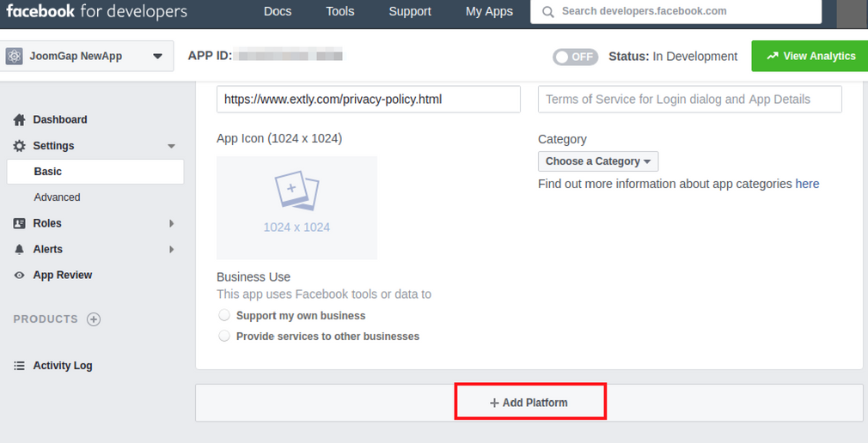Open the JoomGap NewApp app selector dropdown
The height and width of the screenshot is (443, 868).
[x=87, y=56]
